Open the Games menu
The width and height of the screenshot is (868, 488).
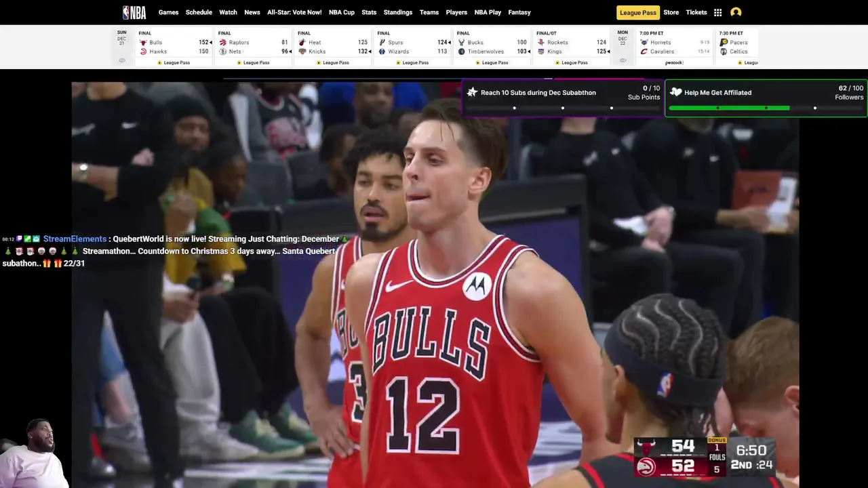(169, 12)
